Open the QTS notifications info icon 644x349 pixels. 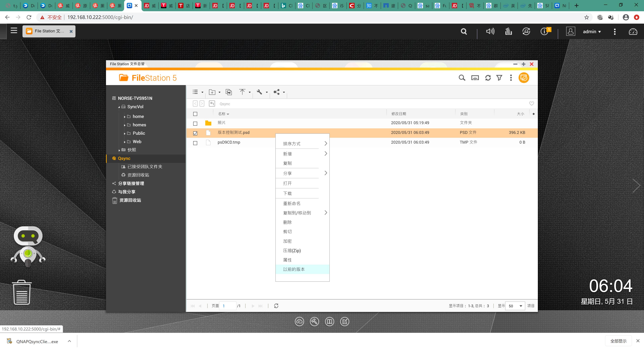(x=544, y=32)
